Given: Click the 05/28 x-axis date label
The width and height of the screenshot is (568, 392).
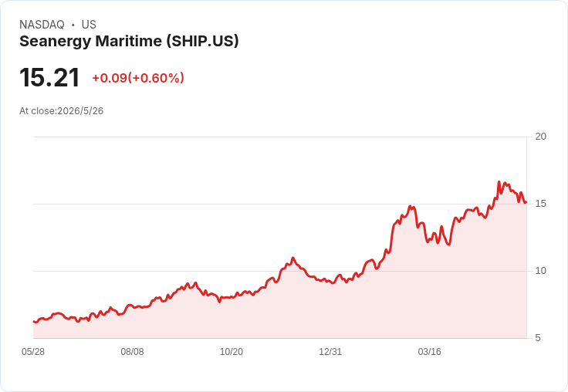Looking at the screenshot, I should coord(33,352).
